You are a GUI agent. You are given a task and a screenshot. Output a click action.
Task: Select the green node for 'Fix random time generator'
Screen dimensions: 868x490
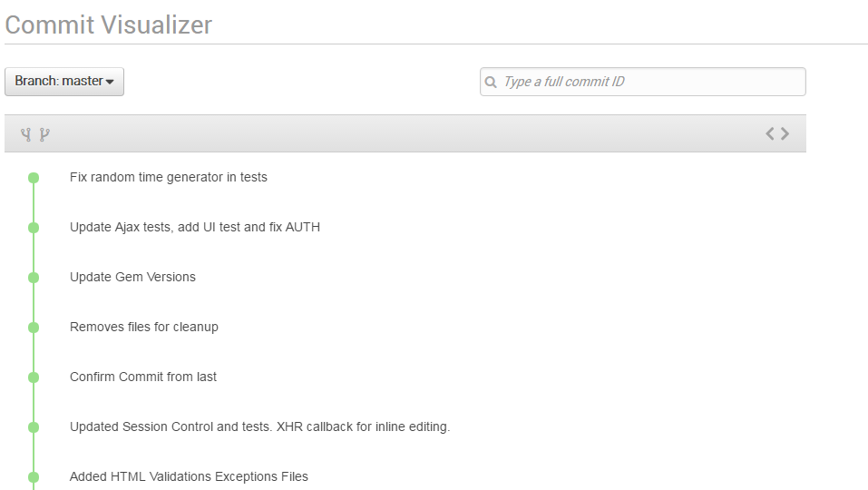pyautogui.click(x=34, y=178)
